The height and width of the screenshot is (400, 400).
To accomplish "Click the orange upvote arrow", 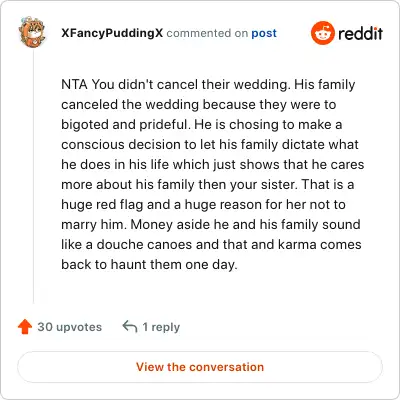I will coord(25,327).
